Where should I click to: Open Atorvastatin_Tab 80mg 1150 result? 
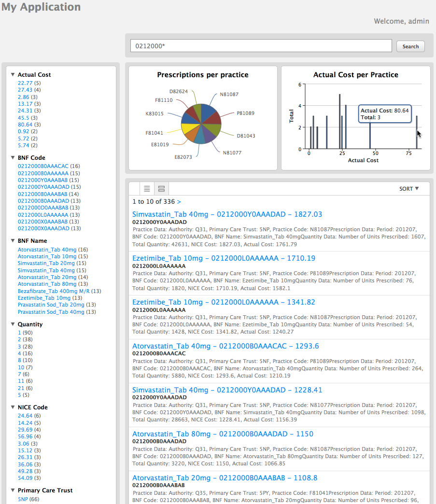coord(223,434)
